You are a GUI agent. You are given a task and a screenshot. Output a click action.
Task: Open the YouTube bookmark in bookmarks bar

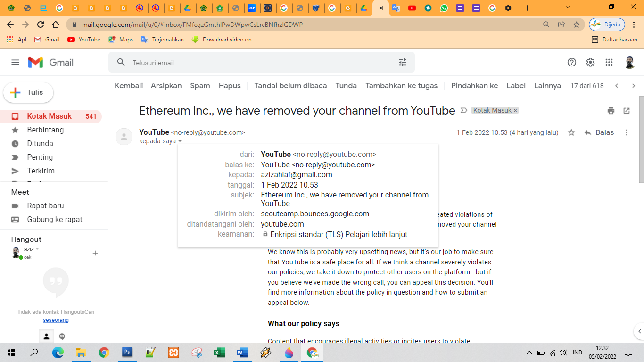click(x=84, y=40)
